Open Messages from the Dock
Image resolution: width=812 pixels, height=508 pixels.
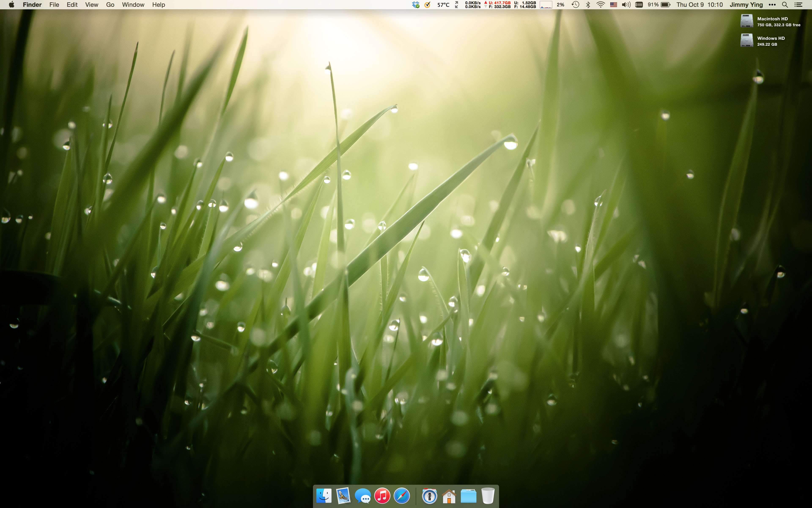click(363, 496)
